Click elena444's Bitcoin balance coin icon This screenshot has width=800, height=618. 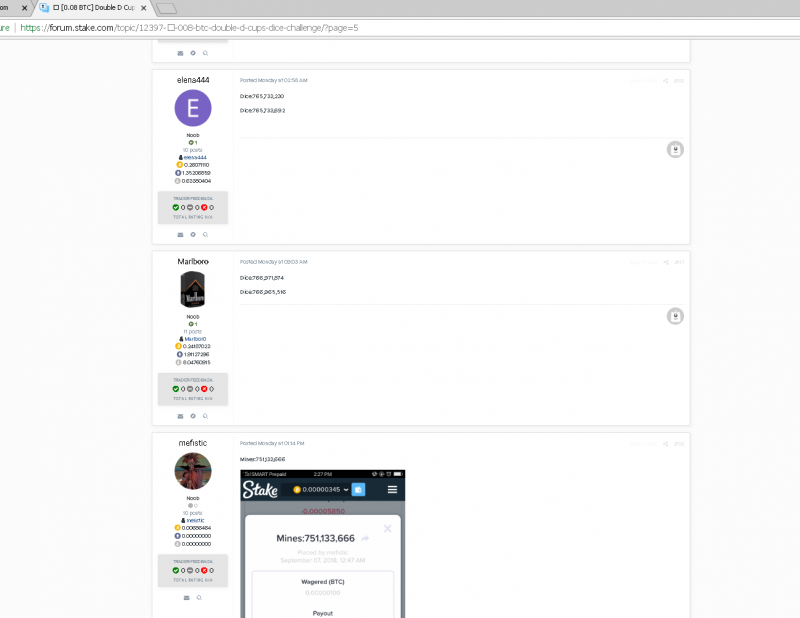[180, 165]
